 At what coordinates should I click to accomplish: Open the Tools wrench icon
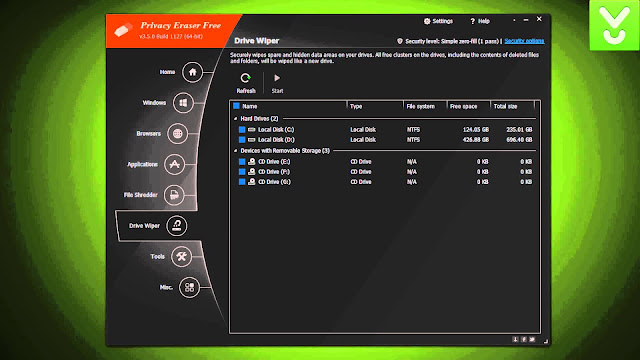tap(181, 256)
